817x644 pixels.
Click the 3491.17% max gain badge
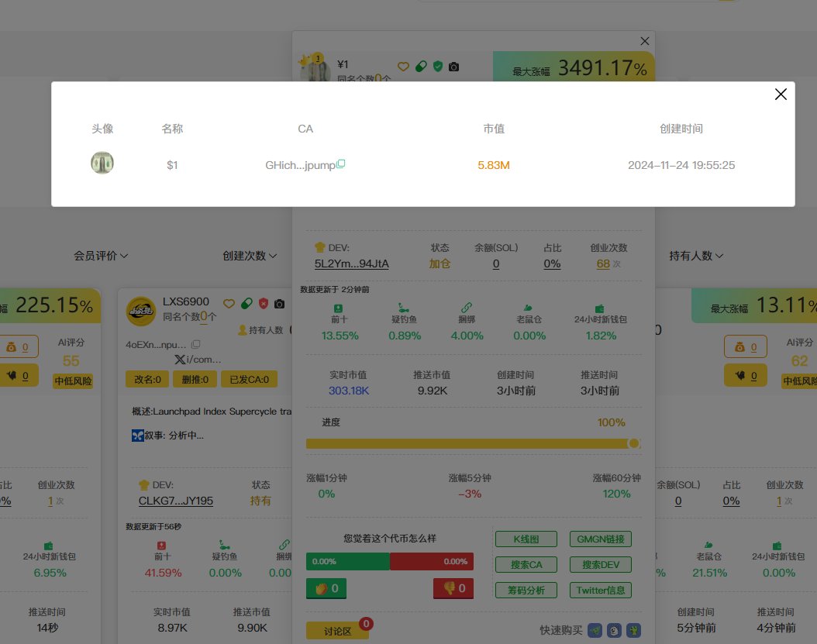coord(574,67)
